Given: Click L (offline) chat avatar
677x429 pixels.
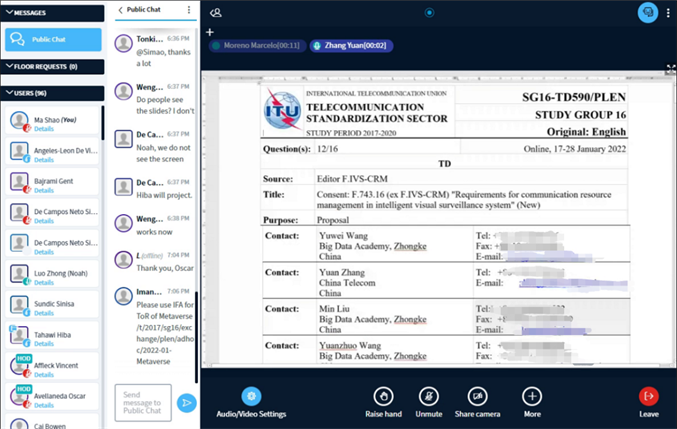Looking at the screenshot, I should click(x=123, y=260).
